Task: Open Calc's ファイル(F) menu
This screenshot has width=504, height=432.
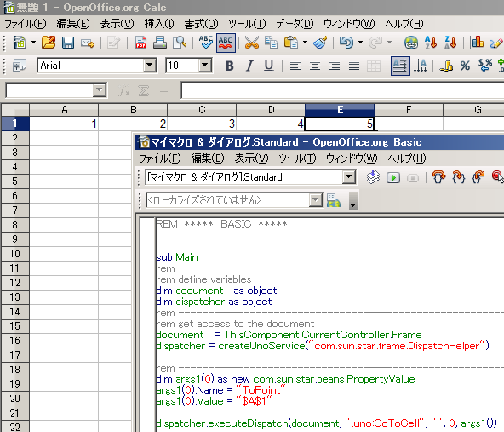Action: pos(26,24)
